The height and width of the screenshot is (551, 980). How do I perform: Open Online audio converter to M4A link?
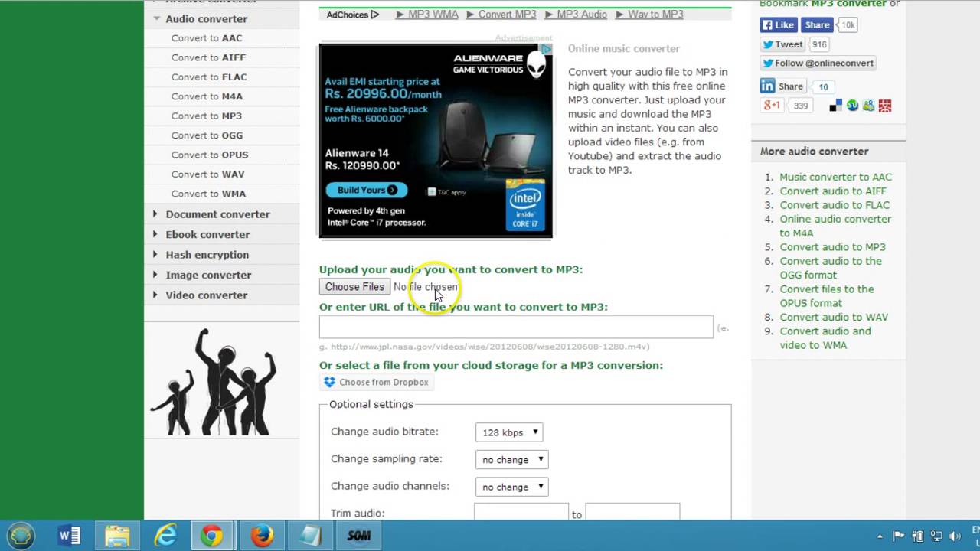(835, 226)
